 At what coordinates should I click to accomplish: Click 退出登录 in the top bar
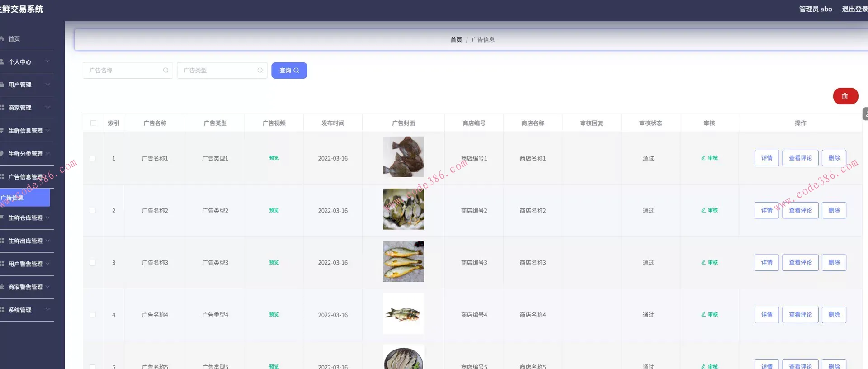tap(855, 9)
